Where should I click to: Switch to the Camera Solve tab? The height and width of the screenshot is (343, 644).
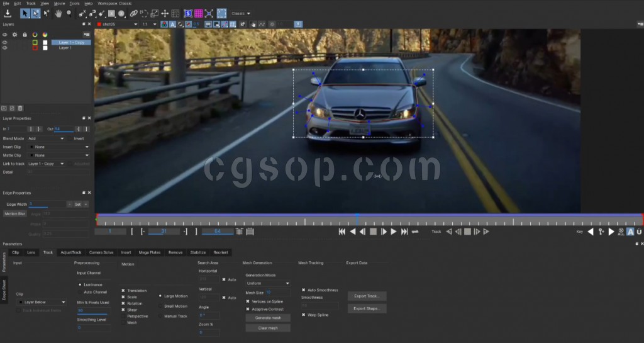click(x=101, y=252)
